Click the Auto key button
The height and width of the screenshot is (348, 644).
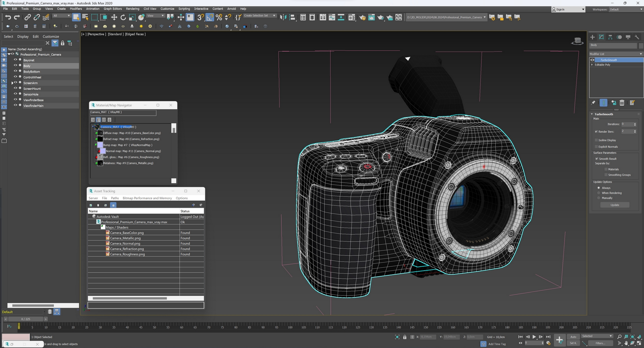pos(573,337)
